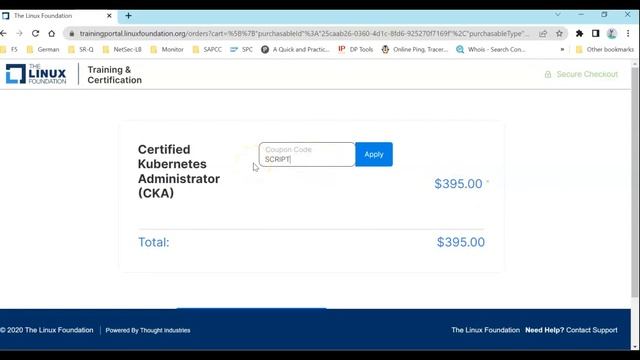Open A Quick and Practic... bookmark
The image size is (640, 360).
coord(296,49)
